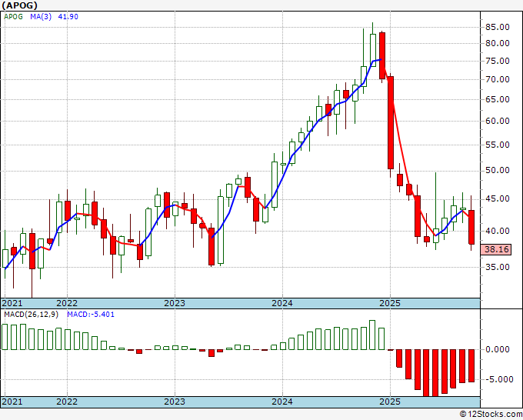
Task: Click the (APOG) chart title
Action: [20, 5]
